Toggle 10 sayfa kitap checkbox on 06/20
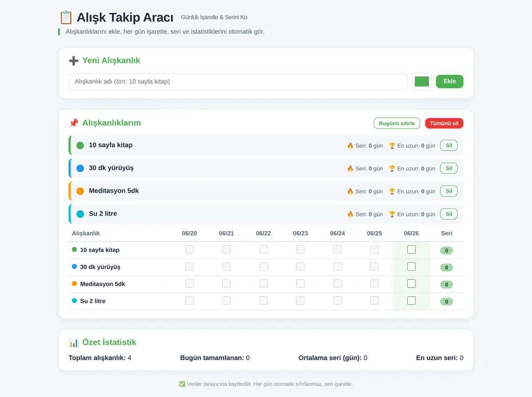532x397 pixels. 189,249
